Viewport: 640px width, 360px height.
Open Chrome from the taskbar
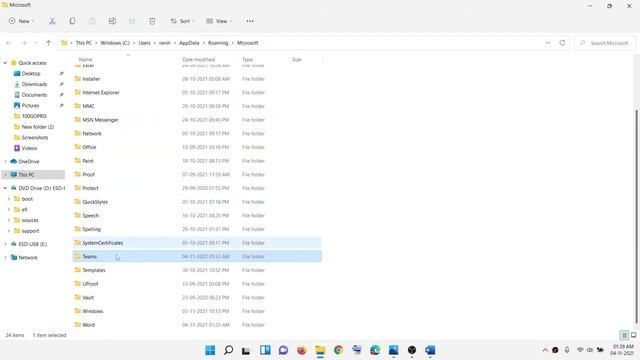point(338,350)
